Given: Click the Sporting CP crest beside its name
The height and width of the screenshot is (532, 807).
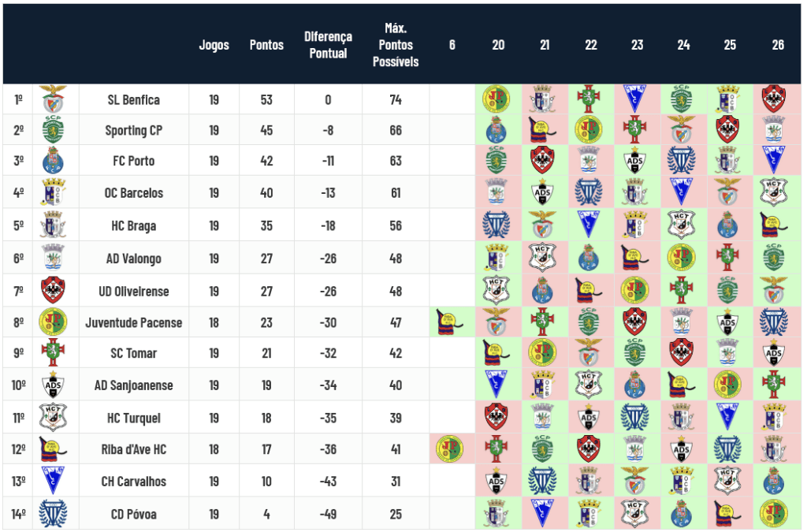Looking at the screenshot, I should tap(54, 130).
